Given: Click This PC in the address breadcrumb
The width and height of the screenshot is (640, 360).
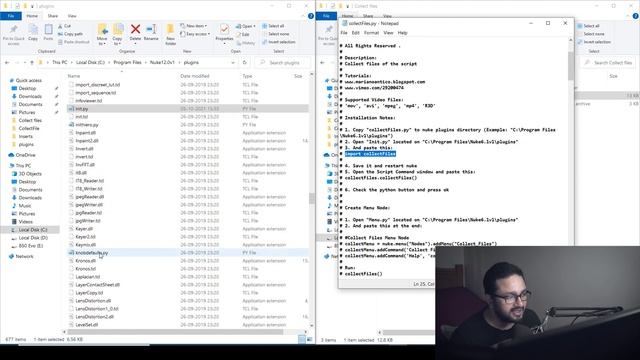Looking at the screenshot, I should 60,62.
